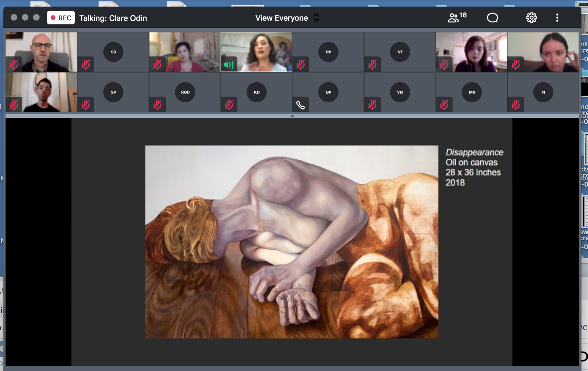Viewport: 588px width, 371px height.
Task: Select the KD participant avatar
Action: (257, 92)
